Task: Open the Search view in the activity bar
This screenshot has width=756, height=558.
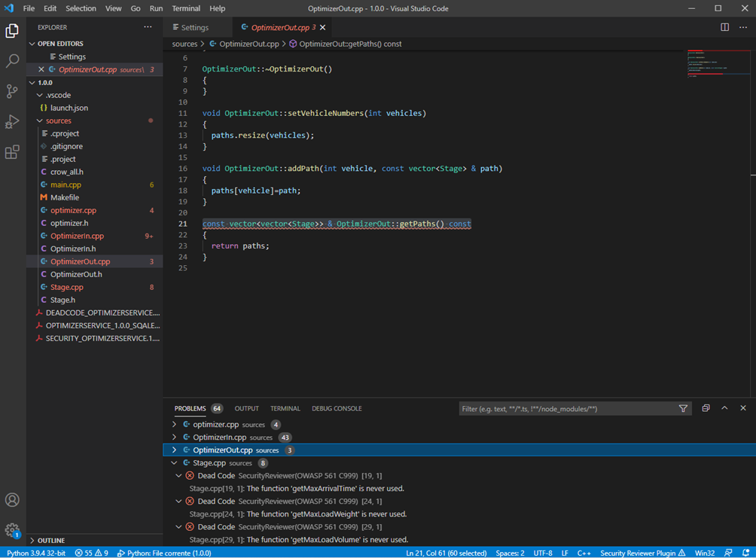Action: click(x=11, y=59)
